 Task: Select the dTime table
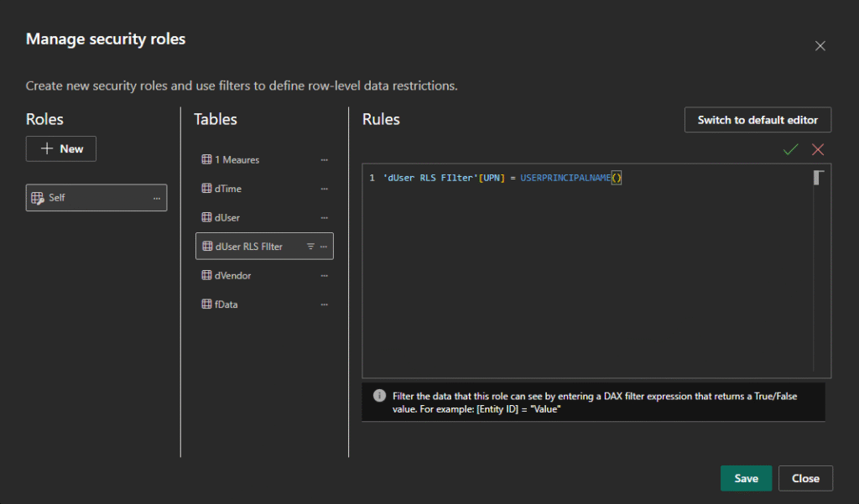click(x=228, y=189)
